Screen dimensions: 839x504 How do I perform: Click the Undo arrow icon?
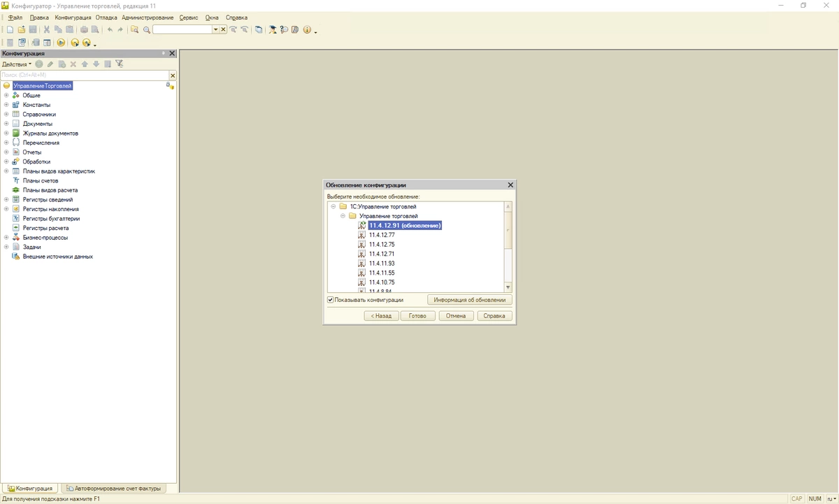(110, 29)
